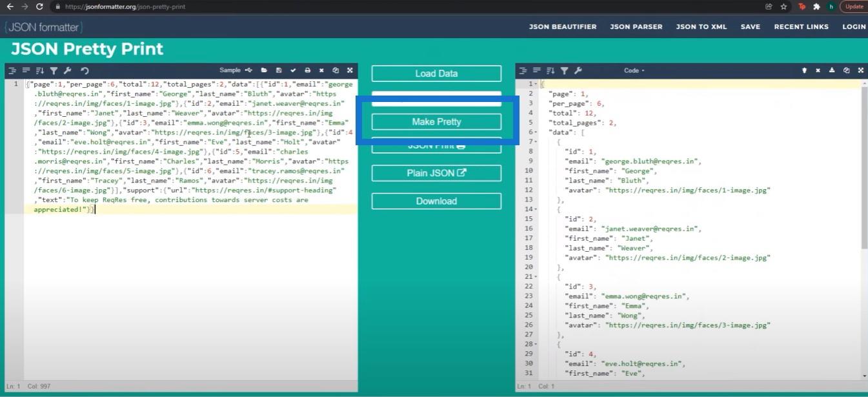The height and width of the screenshot is (397, 868).
Task: Click filter funnel icon in right editor toolbar
Action: click(x=565, y=70)
